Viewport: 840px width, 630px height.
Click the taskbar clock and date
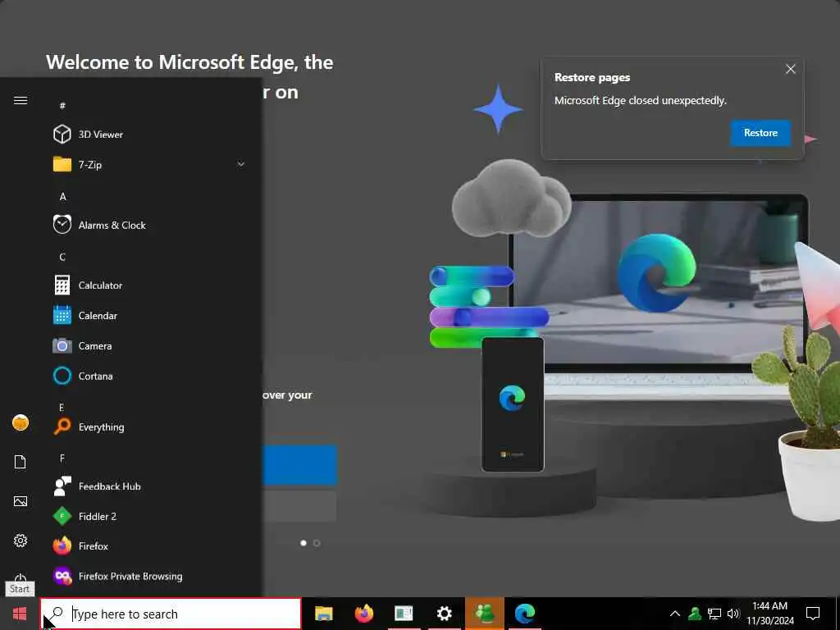(x=769, y=614)
